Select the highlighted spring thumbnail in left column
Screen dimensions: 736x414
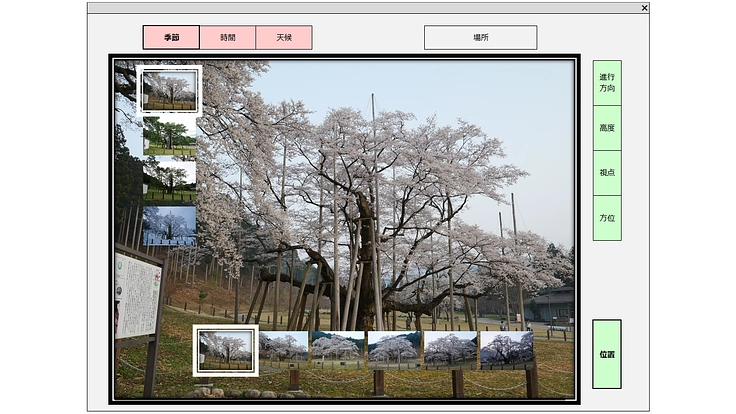click(169, 91)
